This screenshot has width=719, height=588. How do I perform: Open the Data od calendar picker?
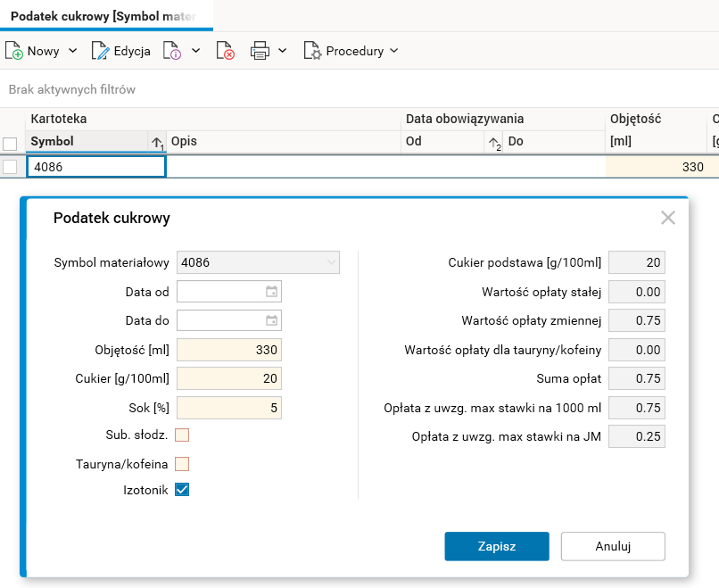(272, 292)
